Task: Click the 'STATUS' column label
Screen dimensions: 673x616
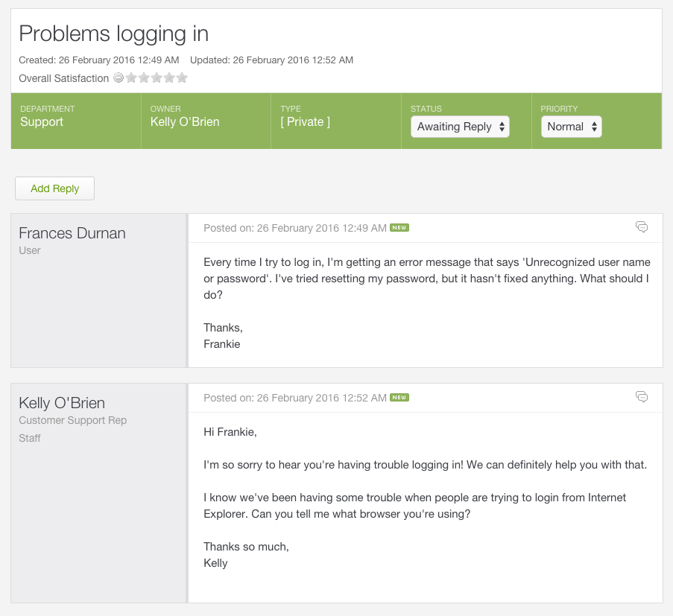Action: (x=426, y=109)
